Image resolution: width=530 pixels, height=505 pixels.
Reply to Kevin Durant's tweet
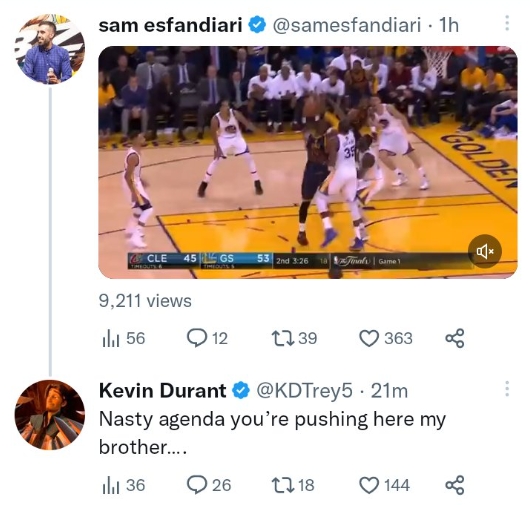click(209, 485)
